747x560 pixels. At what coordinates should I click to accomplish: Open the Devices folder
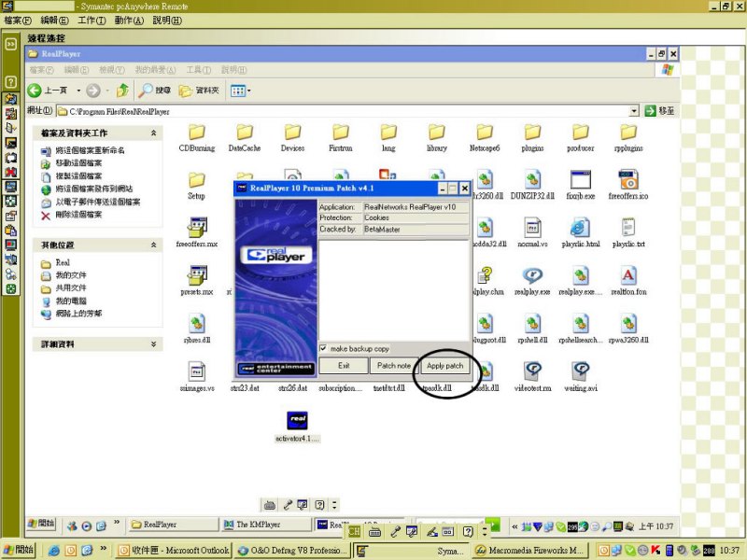tap(292, 133)
